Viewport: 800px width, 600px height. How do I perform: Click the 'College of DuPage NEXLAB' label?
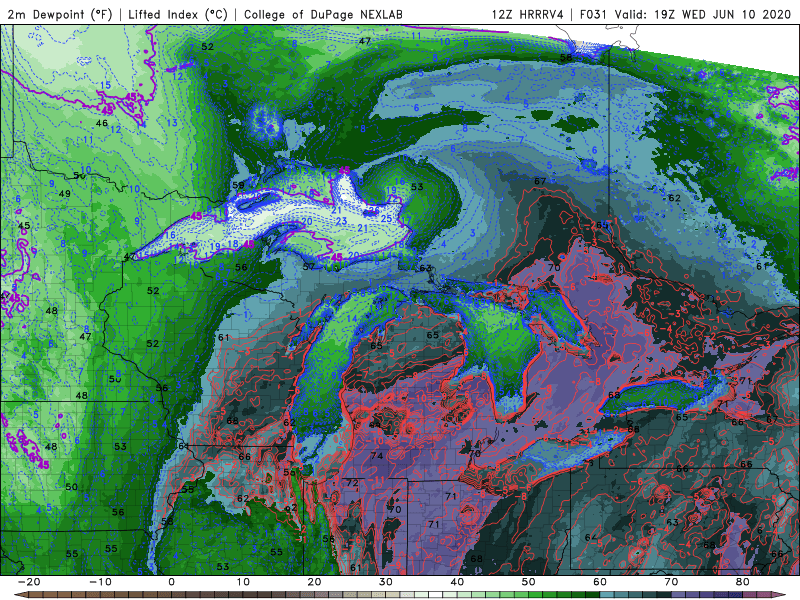click(323, 14)
